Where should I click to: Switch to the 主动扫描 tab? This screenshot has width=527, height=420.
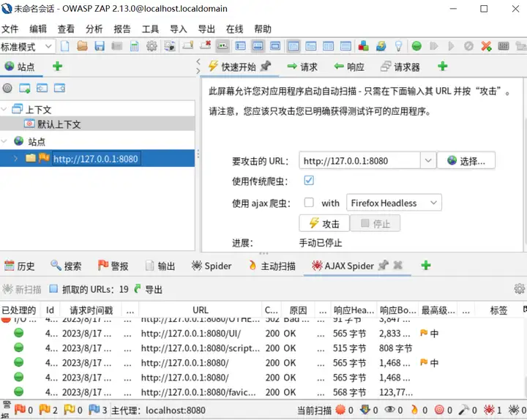(x=272, y=266)
